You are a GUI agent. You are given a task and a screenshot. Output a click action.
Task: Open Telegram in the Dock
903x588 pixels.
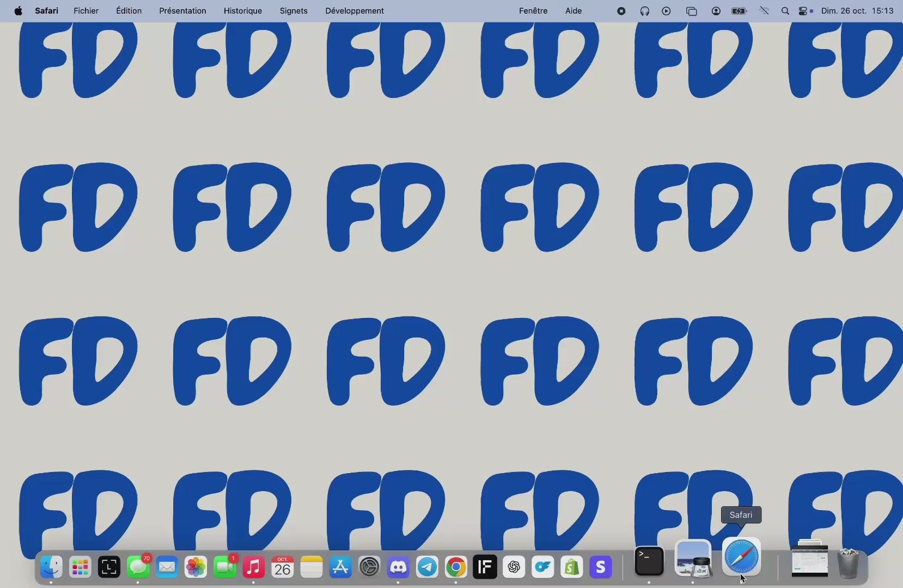tap(427, 567)
